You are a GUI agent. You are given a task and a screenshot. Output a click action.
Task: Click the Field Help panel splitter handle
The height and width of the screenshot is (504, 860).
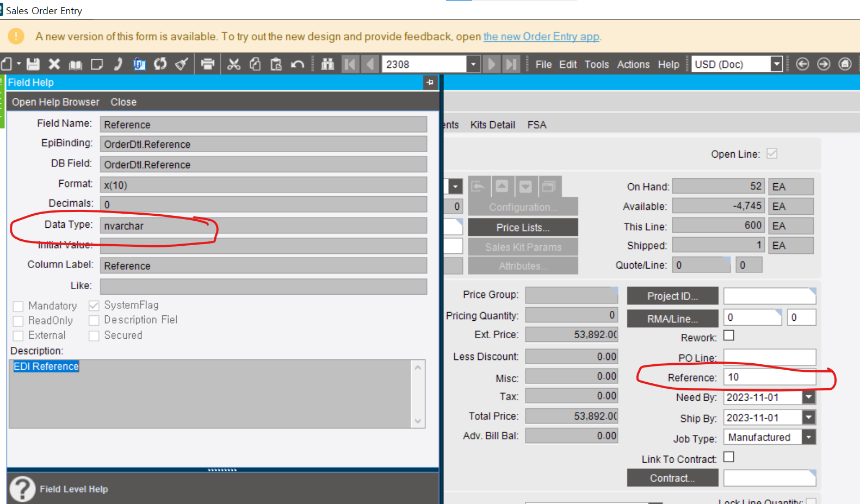pyautogui.click(x=222, y=470)
